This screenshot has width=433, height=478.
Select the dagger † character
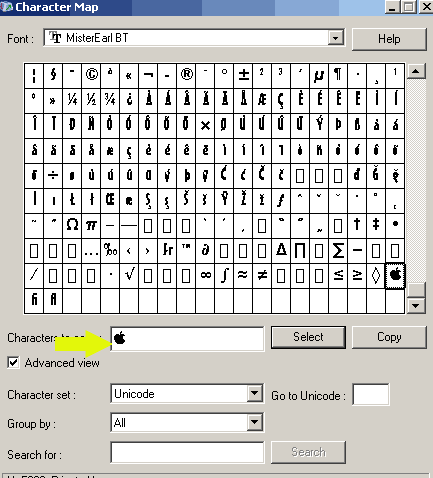click(x=357, y=226)
